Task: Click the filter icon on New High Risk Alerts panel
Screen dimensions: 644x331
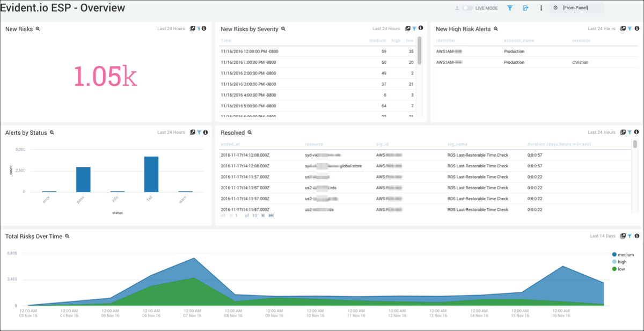Action: pyautogui.click(x=629, y=28)
